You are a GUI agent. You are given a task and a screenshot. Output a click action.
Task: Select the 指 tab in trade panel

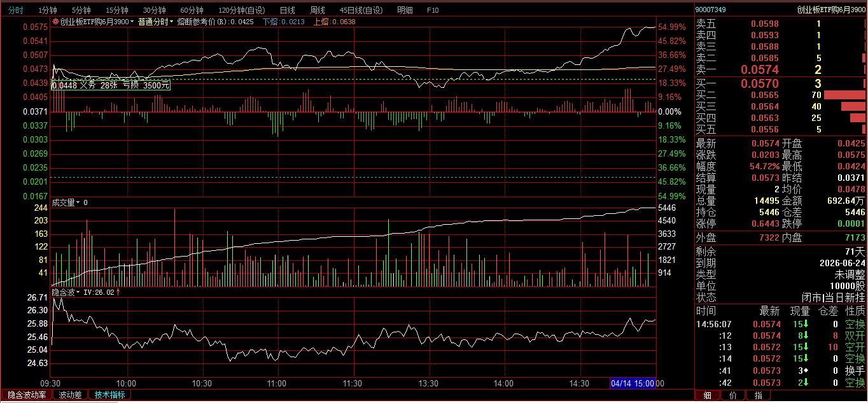point(758,395)
